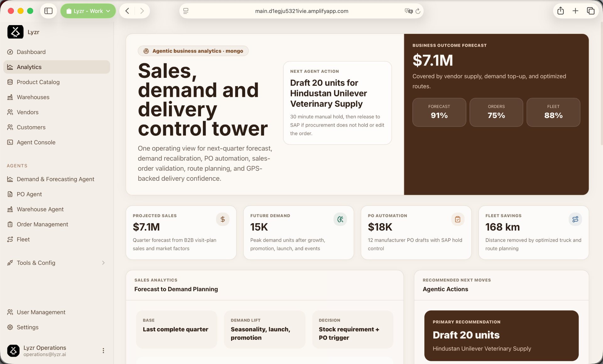Open the Agent Console page

point(57,142)
